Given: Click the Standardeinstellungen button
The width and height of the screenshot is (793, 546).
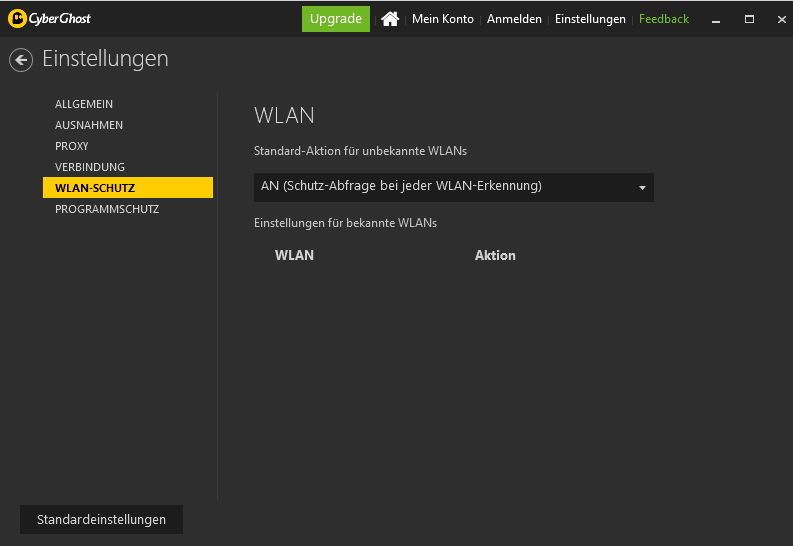Looking at the screenshot, I should point(101,519).
